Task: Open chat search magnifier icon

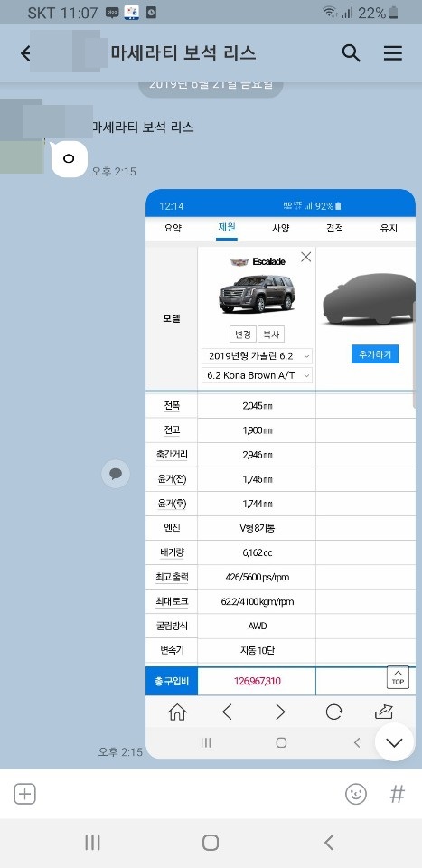Action: (352, 53)
